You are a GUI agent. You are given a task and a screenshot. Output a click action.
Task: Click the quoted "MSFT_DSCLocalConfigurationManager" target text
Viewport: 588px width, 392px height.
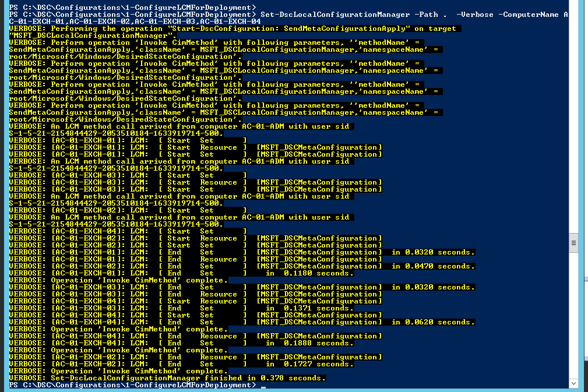tap(92, 36)
